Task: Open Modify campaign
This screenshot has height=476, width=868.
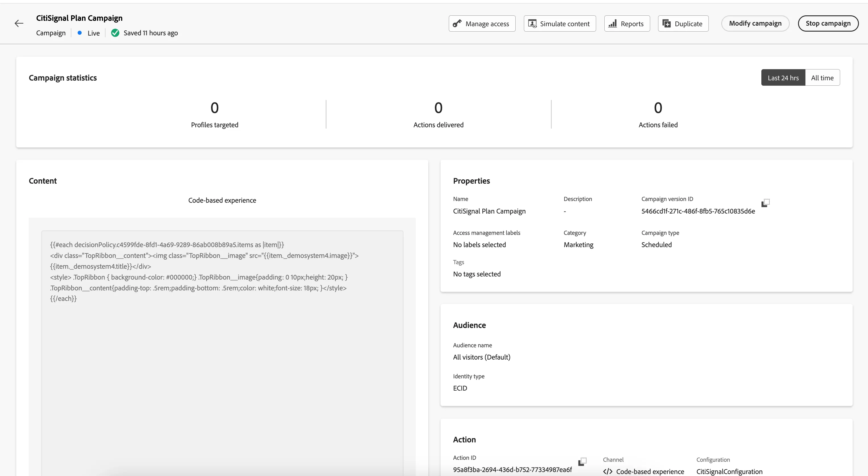Action: pos(755,23)
